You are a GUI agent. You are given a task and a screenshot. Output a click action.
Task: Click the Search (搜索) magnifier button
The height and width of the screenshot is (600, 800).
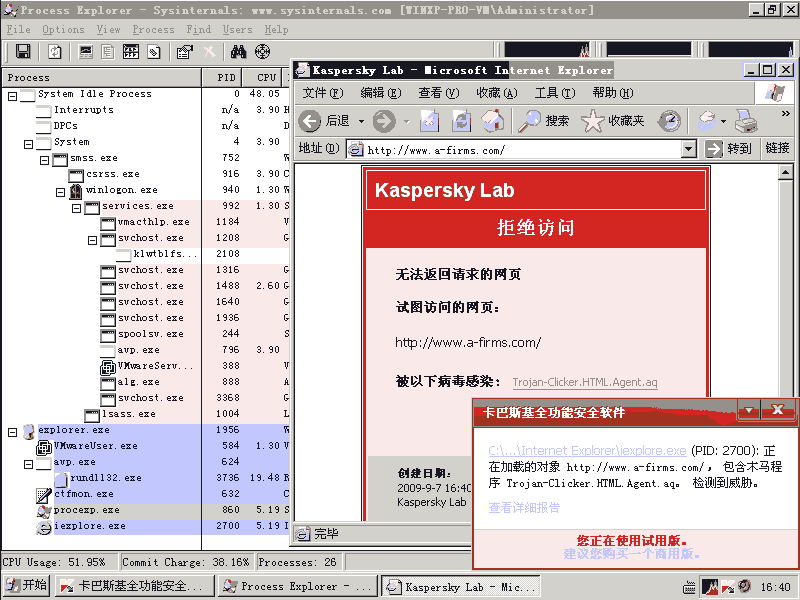pos(544,121)
